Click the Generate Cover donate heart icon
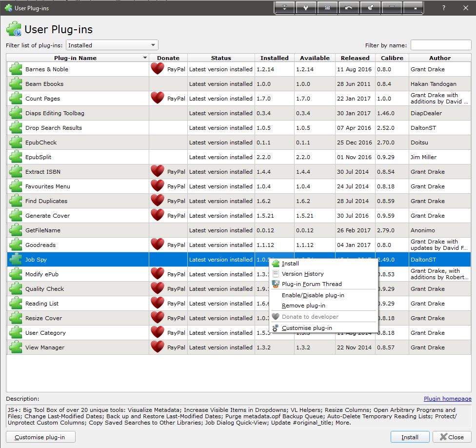 [158, 215]
